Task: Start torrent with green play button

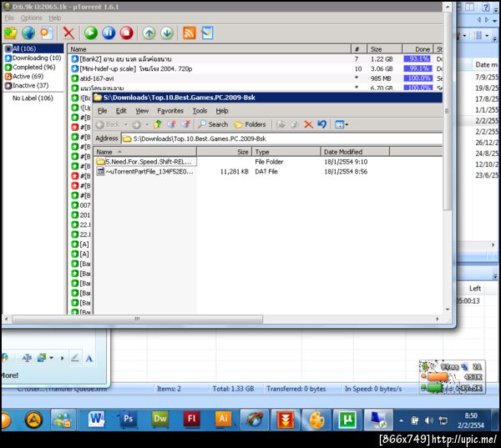Action: pos(91,33)
